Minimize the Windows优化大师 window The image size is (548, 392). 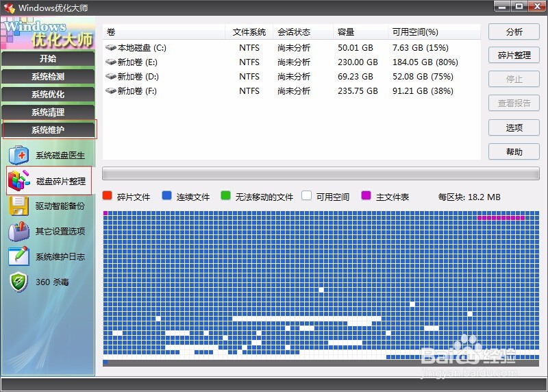click(x=502, y=6)
